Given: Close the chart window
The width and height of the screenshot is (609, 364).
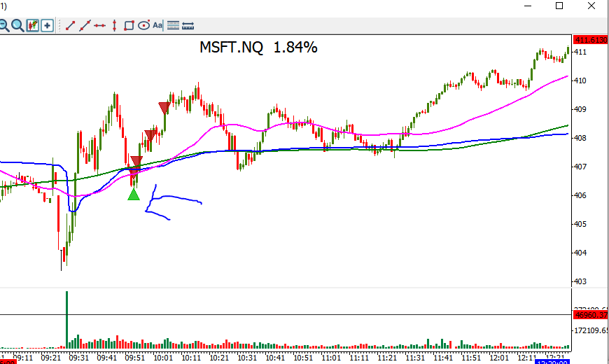Looking at the screenshot, I should (591, 6).
